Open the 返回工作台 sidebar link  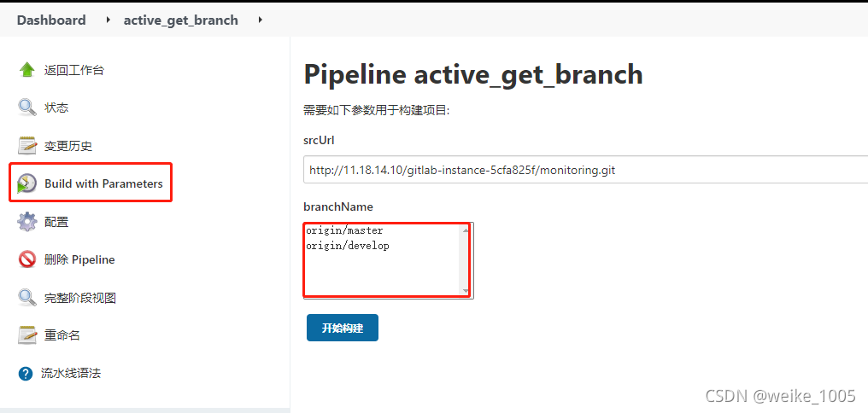pyautogui.click(x=74, y=70)
